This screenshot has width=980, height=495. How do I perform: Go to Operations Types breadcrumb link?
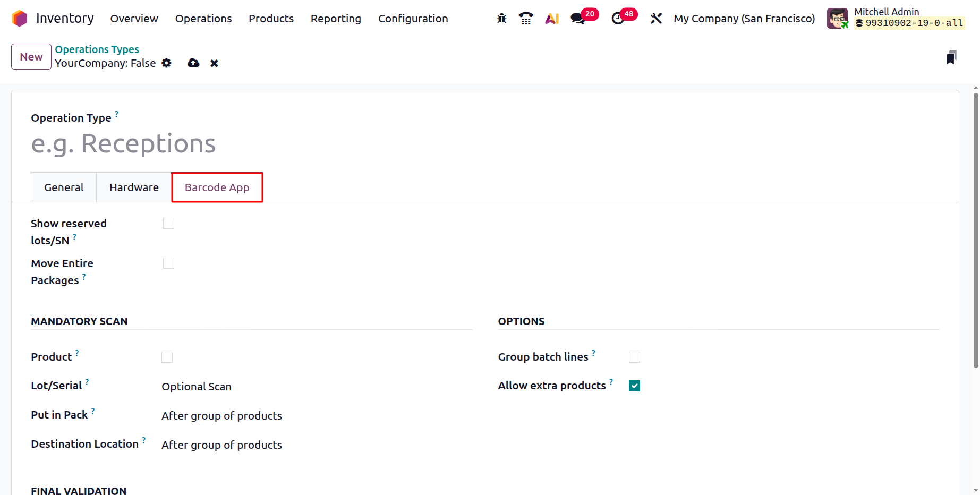[x=97, y=49]
